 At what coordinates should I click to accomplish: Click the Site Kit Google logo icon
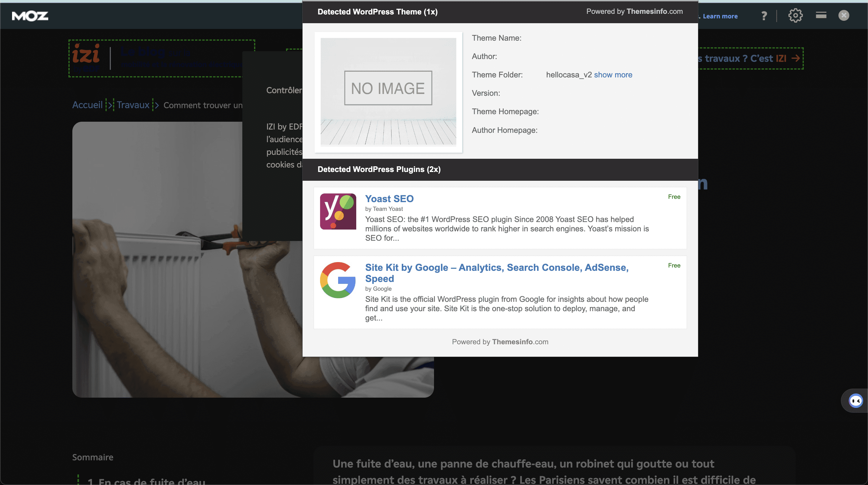pos(338,280)
